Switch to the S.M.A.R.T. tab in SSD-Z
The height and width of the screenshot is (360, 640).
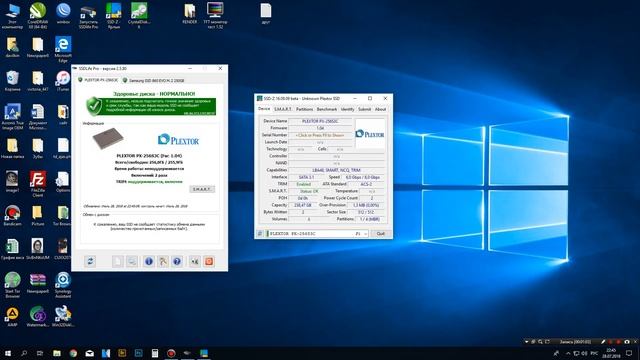point(282,109)
